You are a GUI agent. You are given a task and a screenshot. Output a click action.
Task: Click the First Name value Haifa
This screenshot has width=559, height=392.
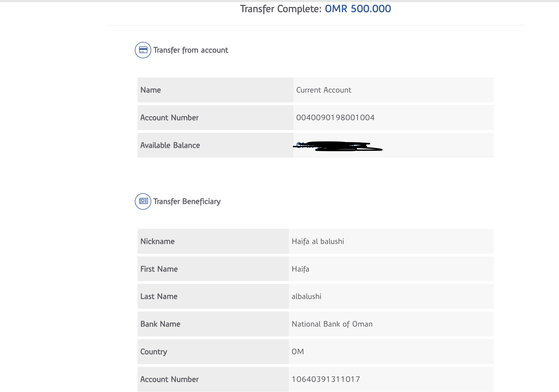coord(300,269)
